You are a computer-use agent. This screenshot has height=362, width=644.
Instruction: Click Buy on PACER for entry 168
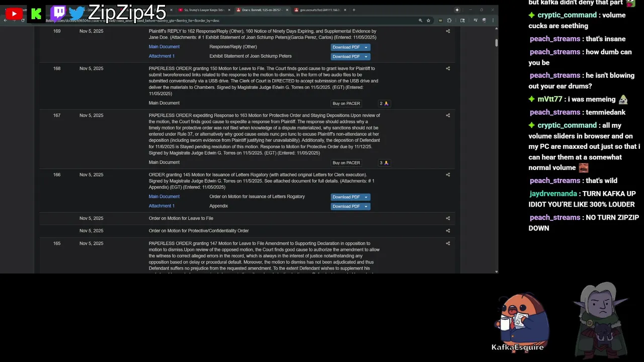click(x=346, y=104)
